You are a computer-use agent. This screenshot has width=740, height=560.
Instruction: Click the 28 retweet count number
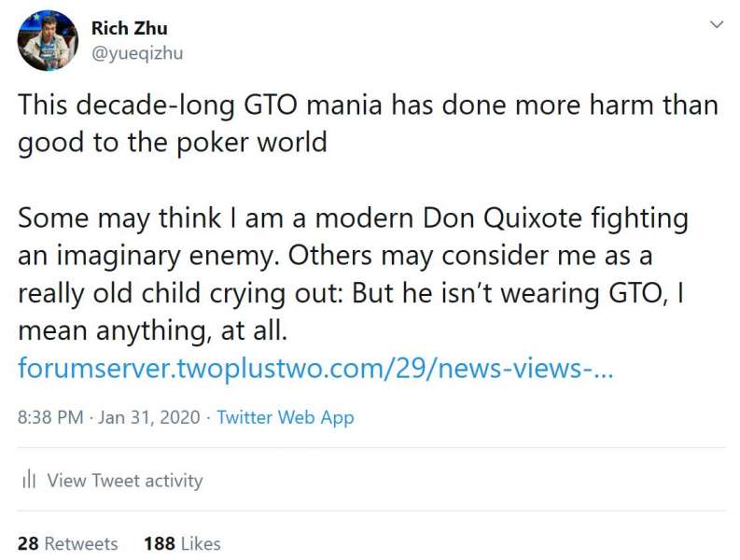click(x=28, y=543)
